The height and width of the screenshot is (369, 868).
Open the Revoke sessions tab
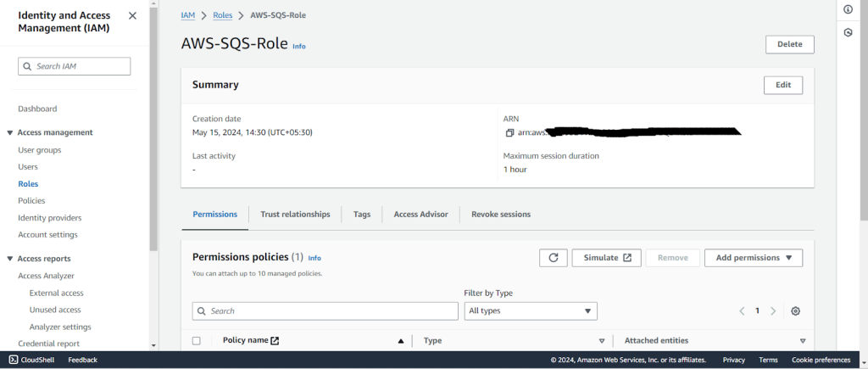pos(501,215)
